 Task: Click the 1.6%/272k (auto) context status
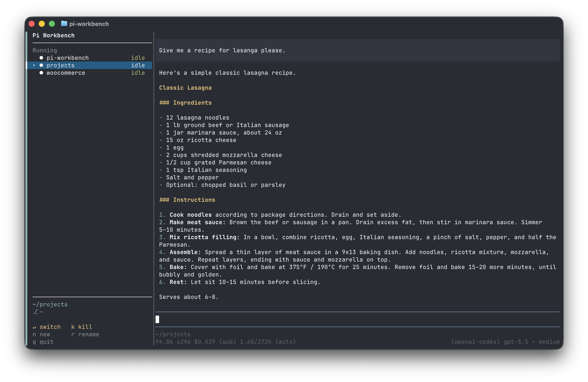tap(268, 342)
